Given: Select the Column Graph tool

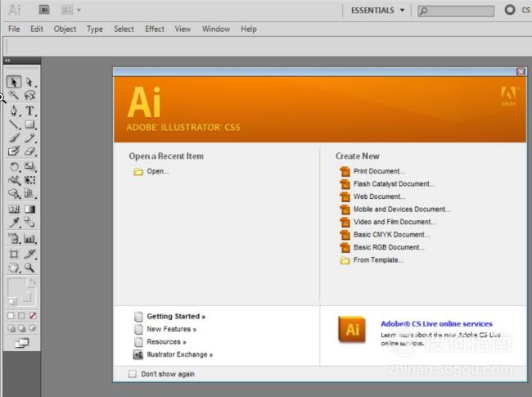Looking at the screenshot, I should pos(29,238).
